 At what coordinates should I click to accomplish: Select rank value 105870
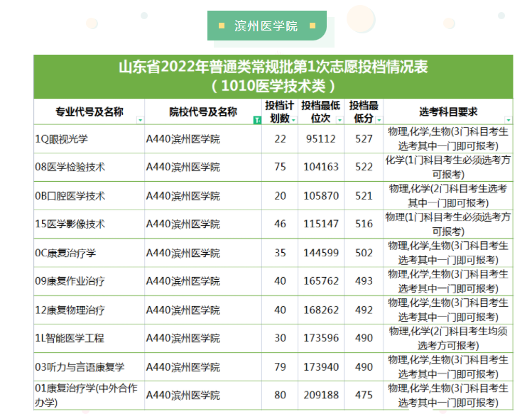point(321,196)
